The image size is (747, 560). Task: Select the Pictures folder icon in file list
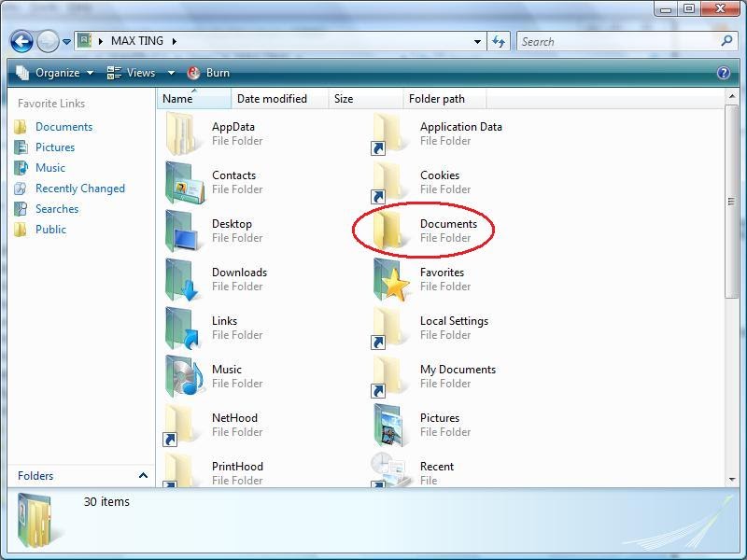[x=389, y=426]
